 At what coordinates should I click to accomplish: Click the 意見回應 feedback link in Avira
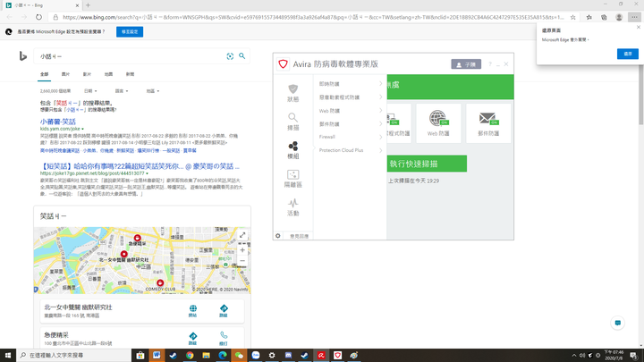[x=299, y=236]
